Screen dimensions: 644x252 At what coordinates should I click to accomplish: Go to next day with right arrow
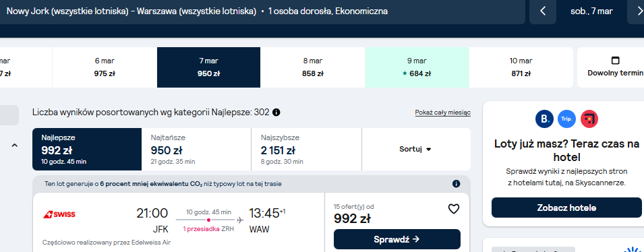click(635, 11)
